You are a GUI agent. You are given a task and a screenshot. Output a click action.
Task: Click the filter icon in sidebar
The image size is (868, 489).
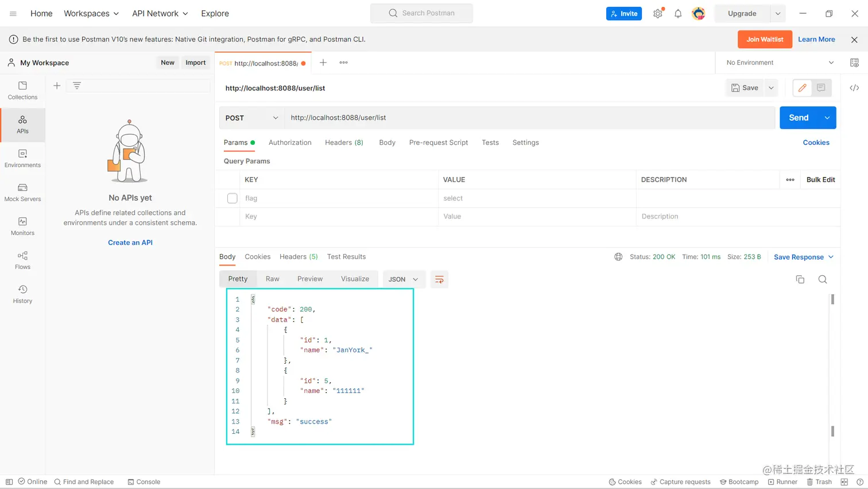(x=76, y=86)
